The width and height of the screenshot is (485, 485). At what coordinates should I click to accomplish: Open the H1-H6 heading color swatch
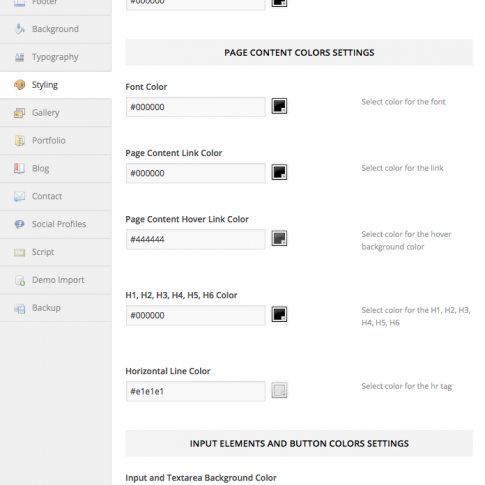(279, 314)
